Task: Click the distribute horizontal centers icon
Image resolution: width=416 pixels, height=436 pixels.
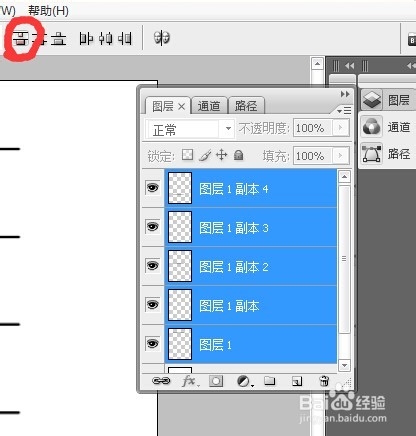Action: point(106,39)
